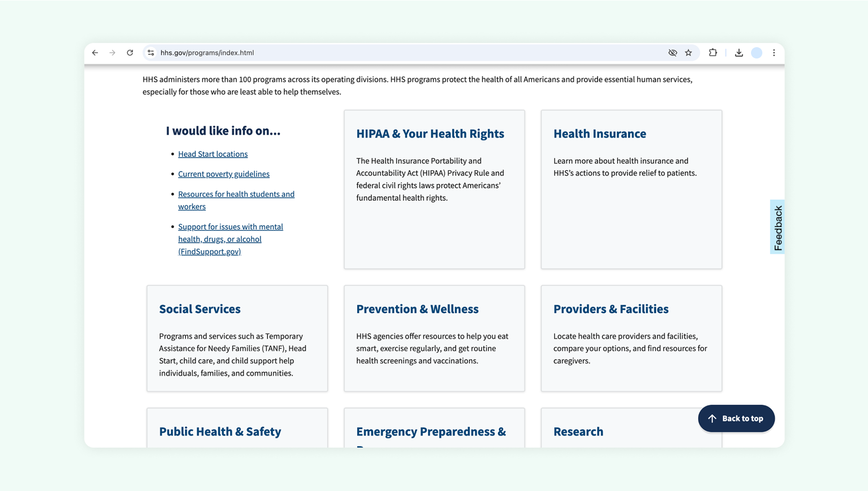Click the 'I would like info on...' heading
Image resolution: width=868 pixels, height=491 pixels.
[x=223, y=131]
